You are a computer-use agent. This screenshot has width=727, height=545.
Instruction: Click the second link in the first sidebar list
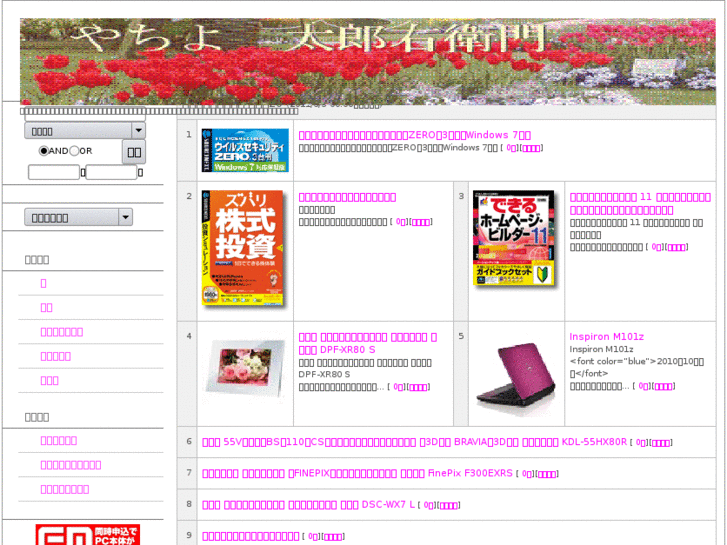click(46, 308)
